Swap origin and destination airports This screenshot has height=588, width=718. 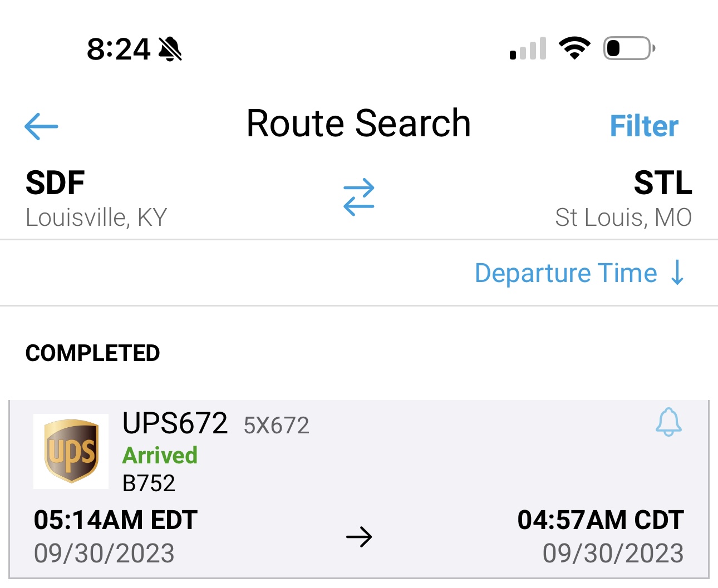pos(359,197)
